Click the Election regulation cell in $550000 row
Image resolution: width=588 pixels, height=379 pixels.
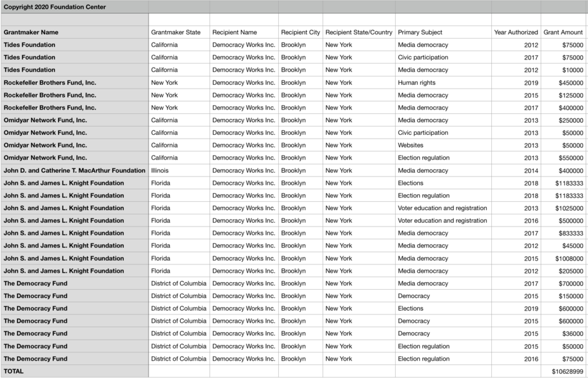tap(443, 158)
